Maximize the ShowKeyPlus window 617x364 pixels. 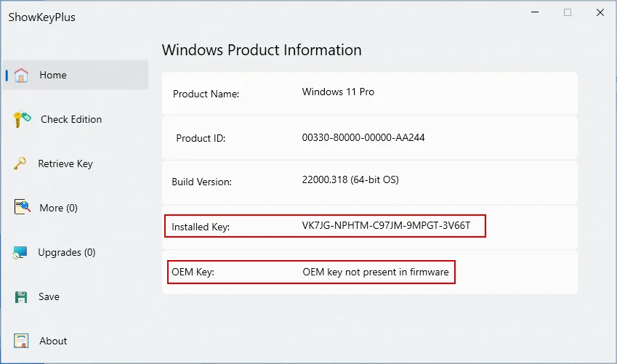pyautogui.click(x=568, y=12)
